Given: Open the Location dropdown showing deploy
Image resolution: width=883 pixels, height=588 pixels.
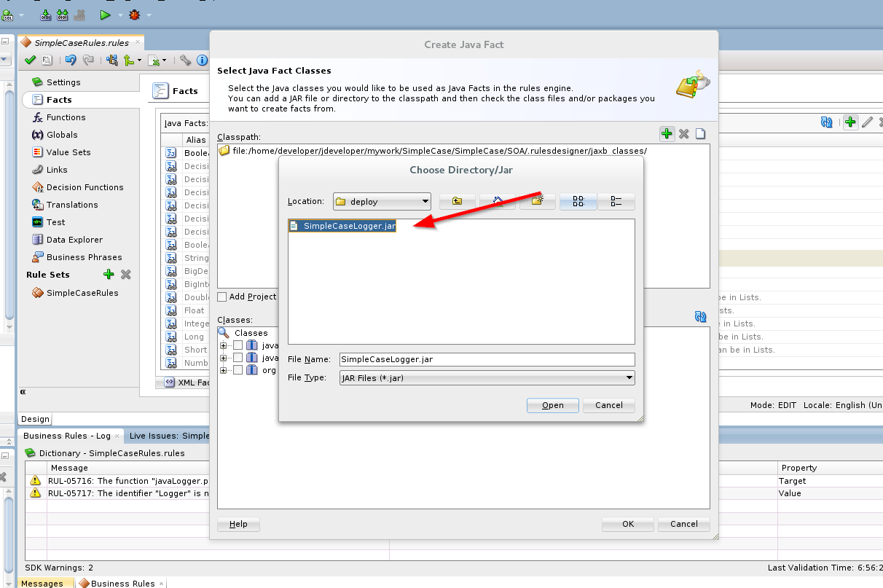Looking at the screenshot, I should coord(382,202).
